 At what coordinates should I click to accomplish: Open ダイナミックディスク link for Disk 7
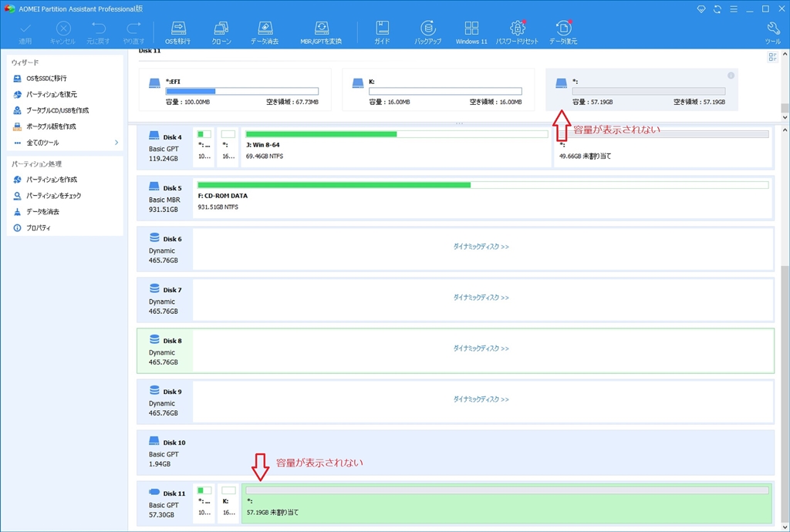tap(481, 298)
